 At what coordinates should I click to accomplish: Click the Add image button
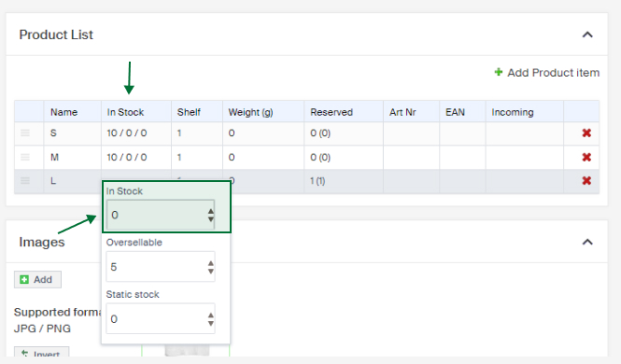37,279
